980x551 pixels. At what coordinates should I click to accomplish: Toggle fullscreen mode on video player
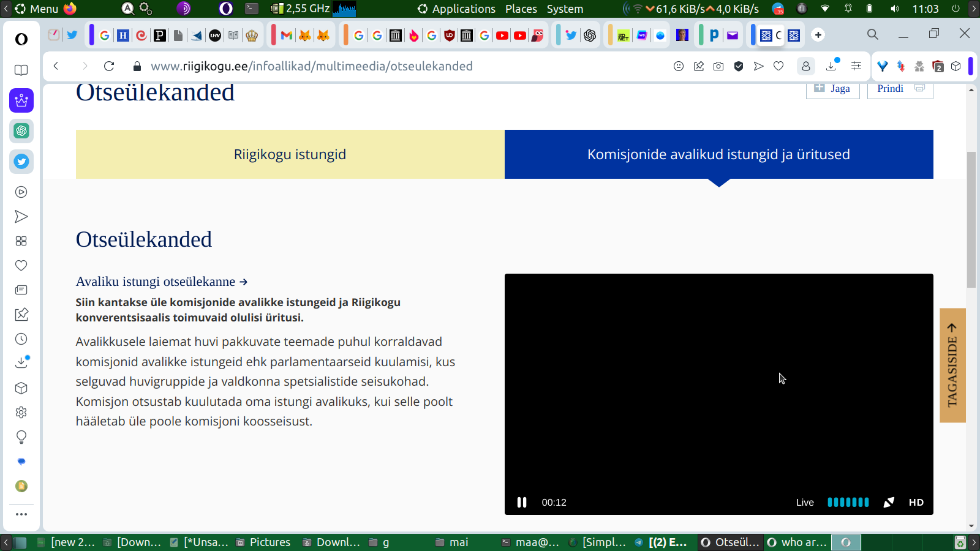[889, 502]
